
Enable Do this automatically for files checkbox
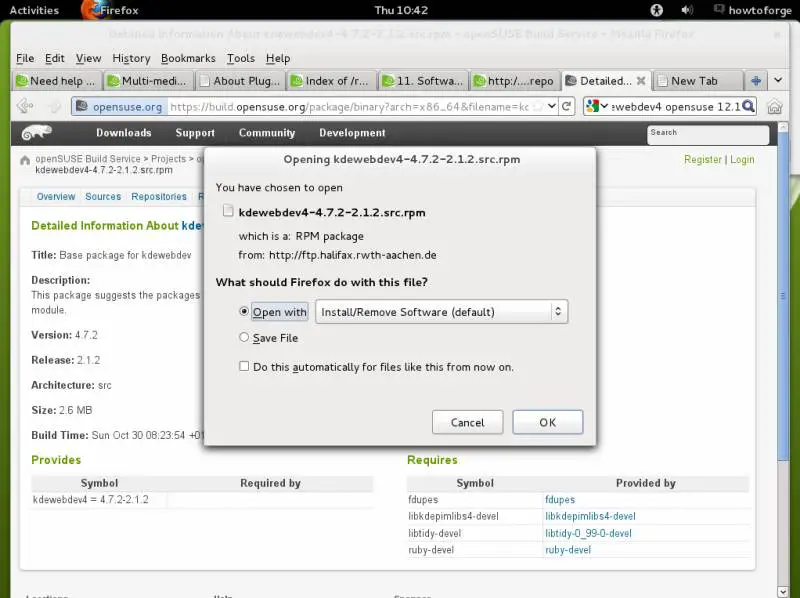point(244,366)
